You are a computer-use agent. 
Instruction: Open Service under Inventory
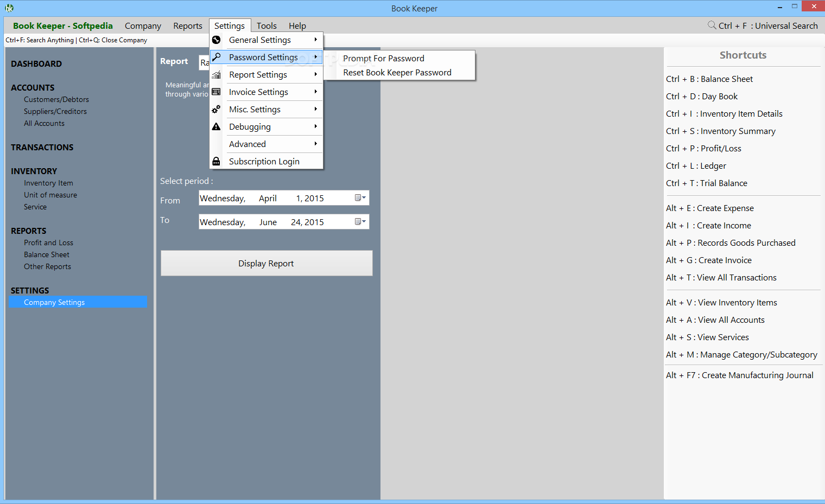35,207
